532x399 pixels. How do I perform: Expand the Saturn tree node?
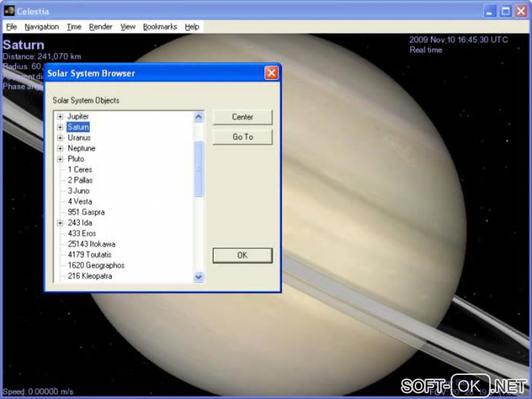60,127
